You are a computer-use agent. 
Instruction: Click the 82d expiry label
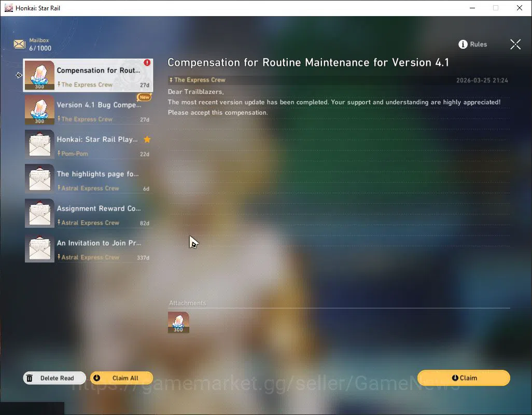(145, 223)
